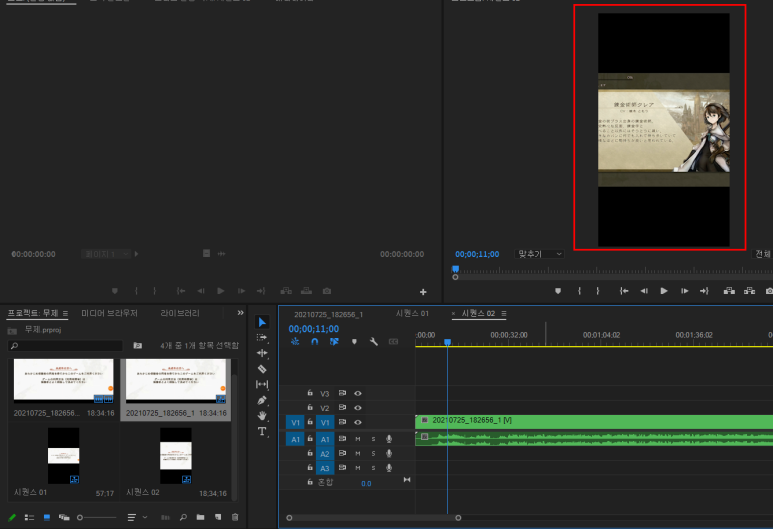Mark In in Program monitor
Screen dimensions: 773x529
[x=579, y=291]
